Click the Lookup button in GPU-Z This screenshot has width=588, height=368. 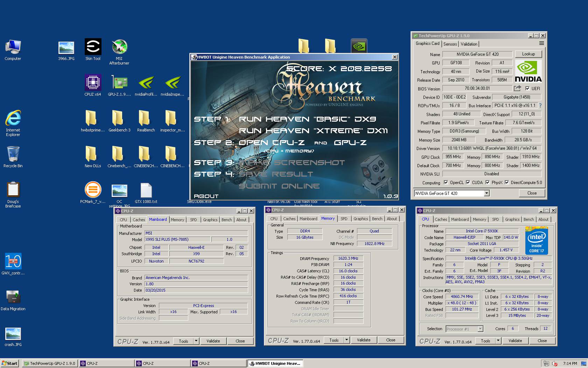pyautogui.click(x=528, y=54)
